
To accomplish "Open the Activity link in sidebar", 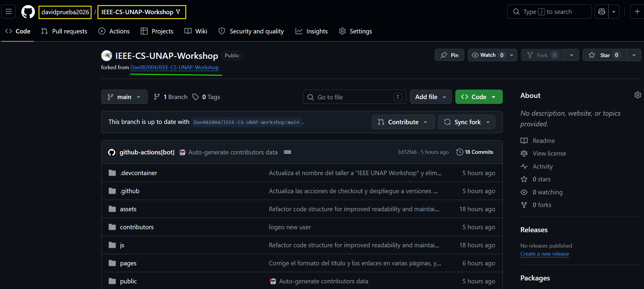I will [537, 167].
